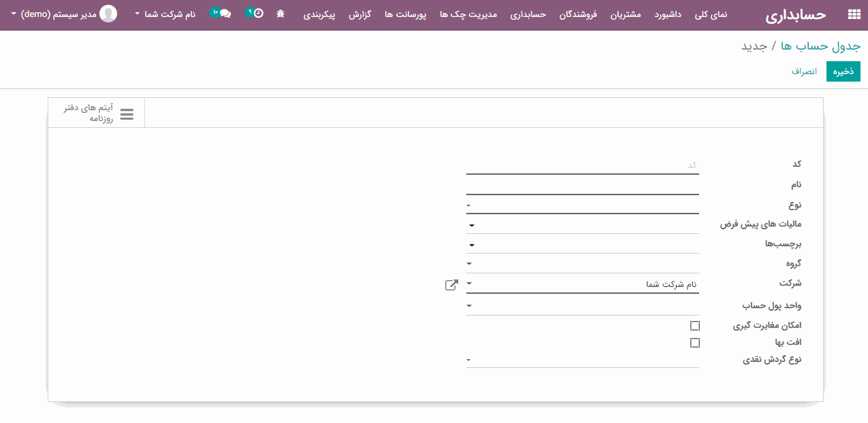Open the حسابداری menu item
868x423 pixels.
[x=528, y=14]
